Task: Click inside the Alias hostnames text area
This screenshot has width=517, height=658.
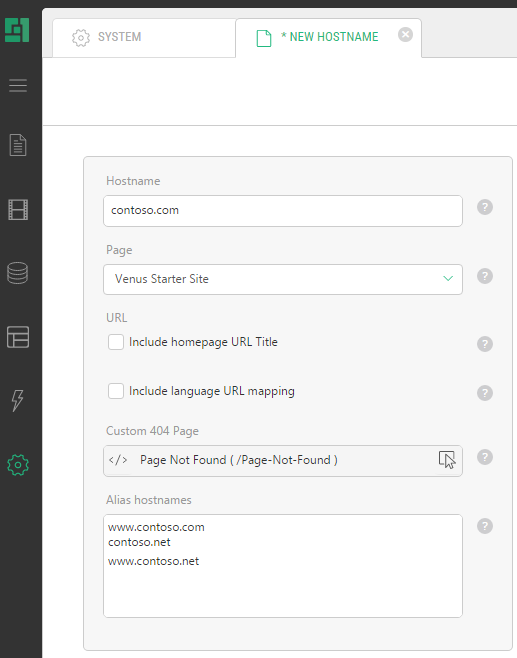Action: point(283,566)
